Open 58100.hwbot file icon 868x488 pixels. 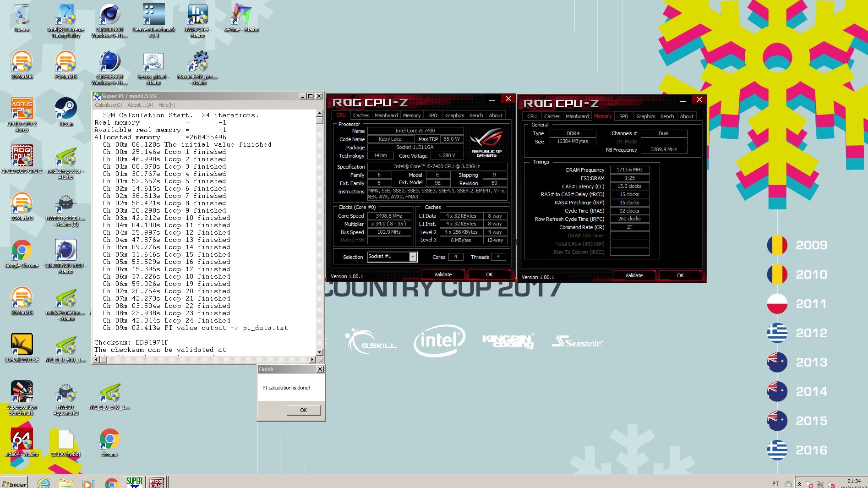pyautogui.click(x=66, y=443)
